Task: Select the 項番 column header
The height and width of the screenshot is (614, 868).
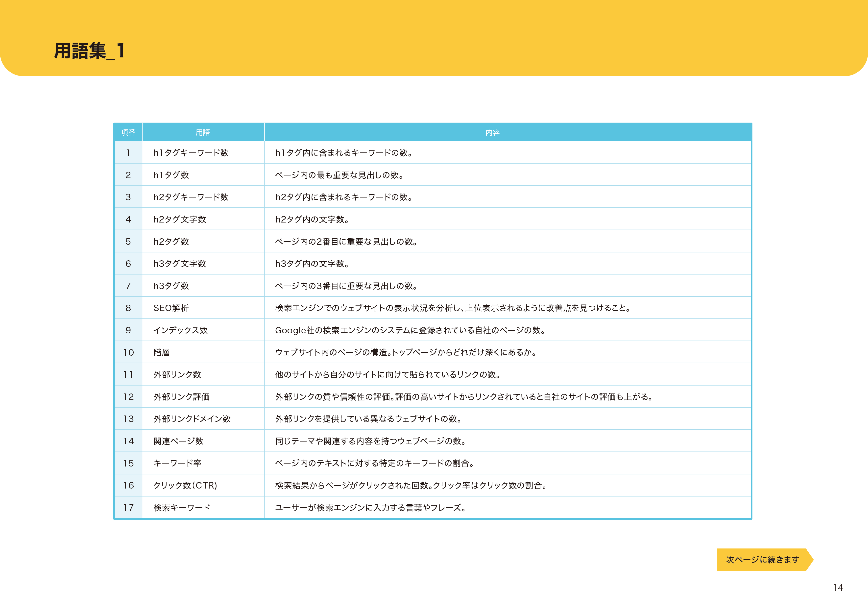Action: coord(128,132)
